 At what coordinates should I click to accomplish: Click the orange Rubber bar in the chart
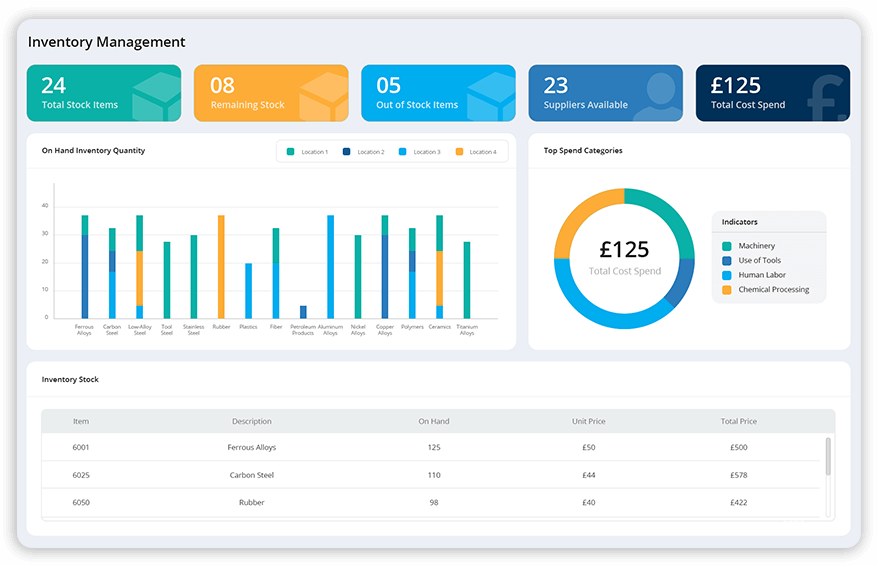click(221, 266)
